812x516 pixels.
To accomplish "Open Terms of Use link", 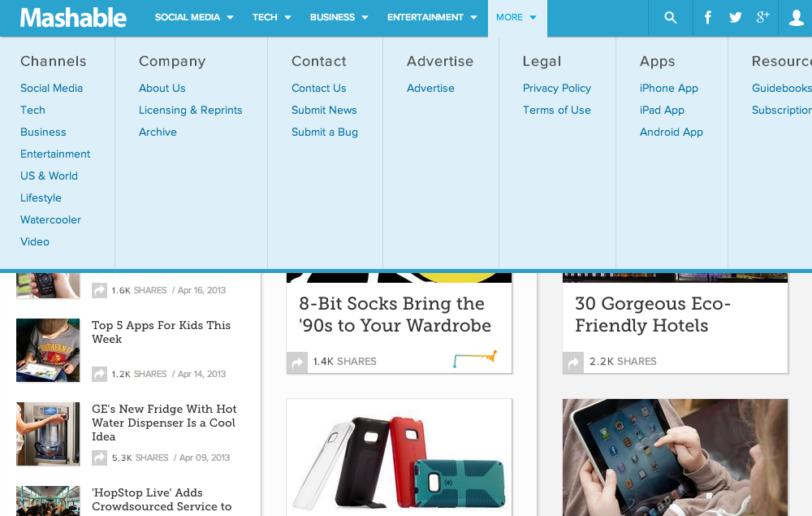I will (557, 110).
